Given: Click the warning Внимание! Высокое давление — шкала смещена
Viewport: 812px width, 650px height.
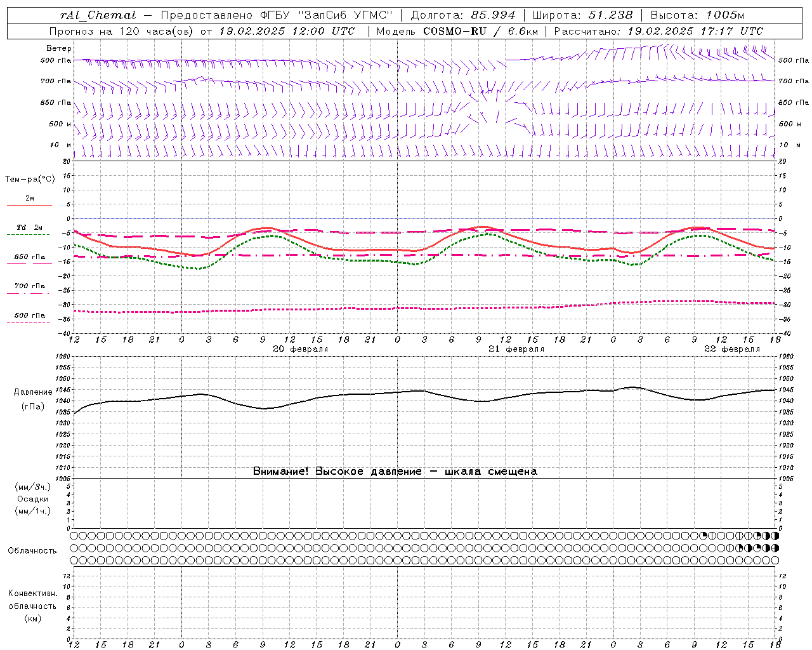Looking at the screenshot, I should click(395, 472).
